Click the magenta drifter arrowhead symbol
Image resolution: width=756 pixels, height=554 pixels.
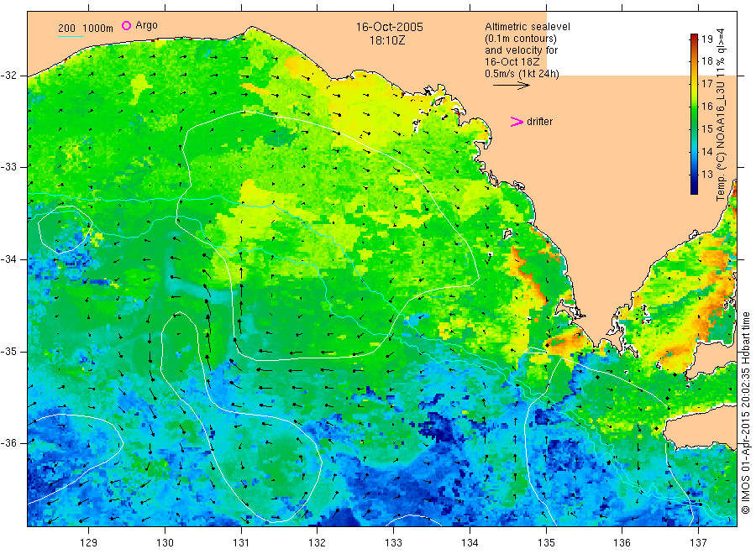tap(517, 122)
